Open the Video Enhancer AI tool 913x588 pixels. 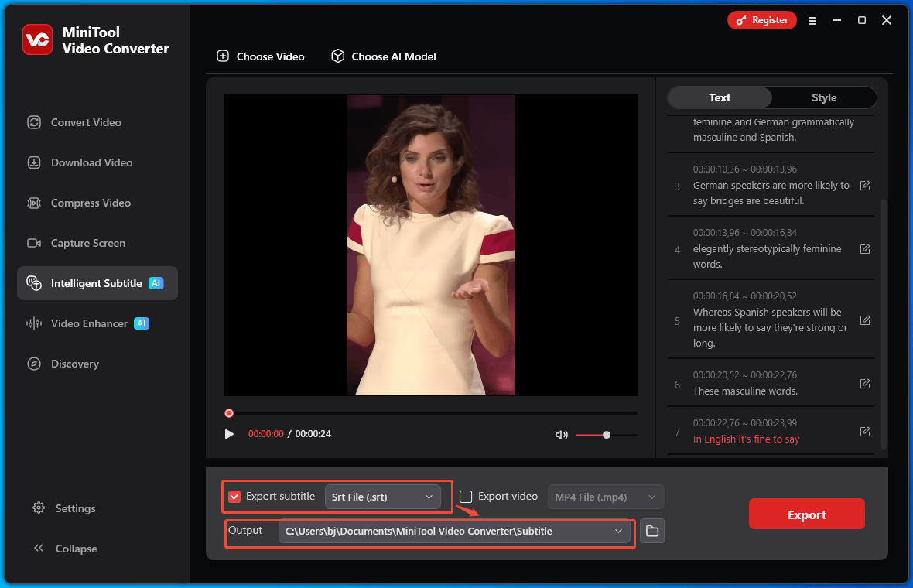(87, 323)
